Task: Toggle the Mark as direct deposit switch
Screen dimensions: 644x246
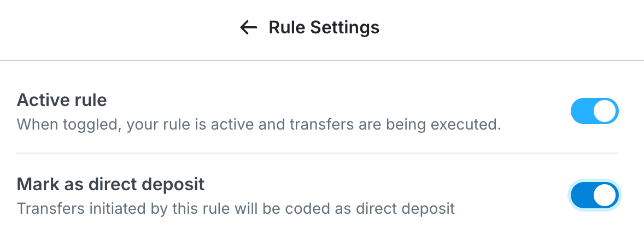Action: coord(594,195)
